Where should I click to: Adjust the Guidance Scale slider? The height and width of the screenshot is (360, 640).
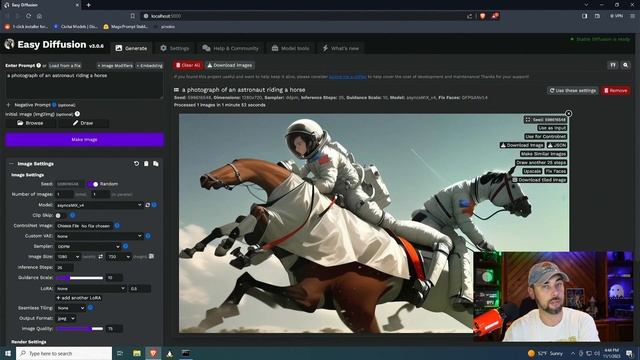pyautogui.click(x=79, y=278)
